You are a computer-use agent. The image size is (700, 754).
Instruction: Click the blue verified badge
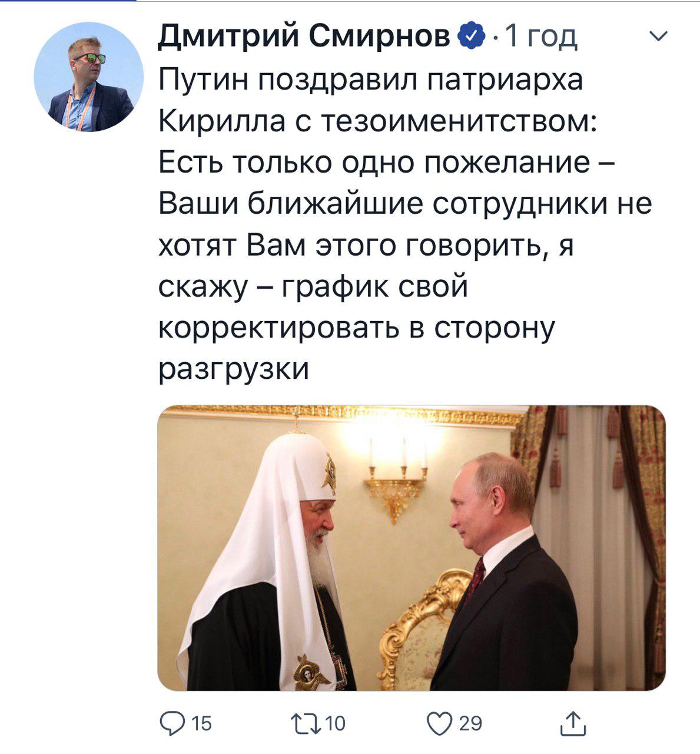pos(475,37)
